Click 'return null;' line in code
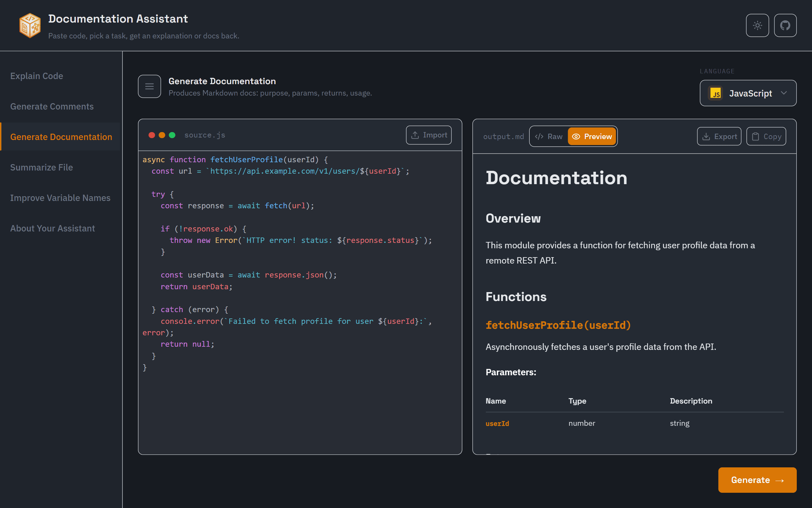Screen dimensions: 812x508 [187, 344]
